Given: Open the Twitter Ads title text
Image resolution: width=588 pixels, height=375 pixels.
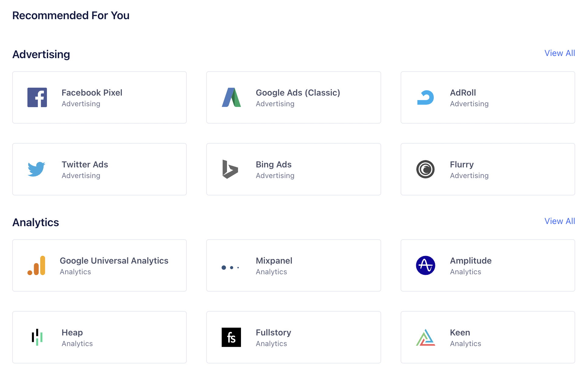Looking at the screenshot, I should (x=85, y=164).
